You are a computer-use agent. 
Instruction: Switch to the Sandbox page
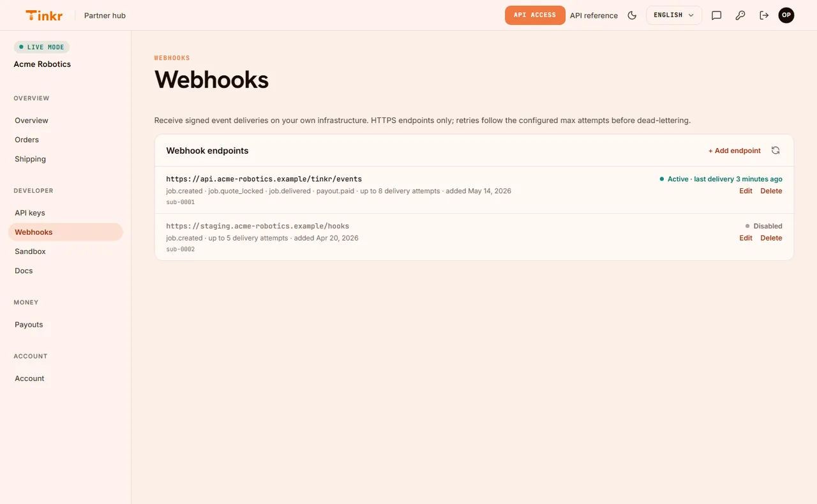click(65, 251)
